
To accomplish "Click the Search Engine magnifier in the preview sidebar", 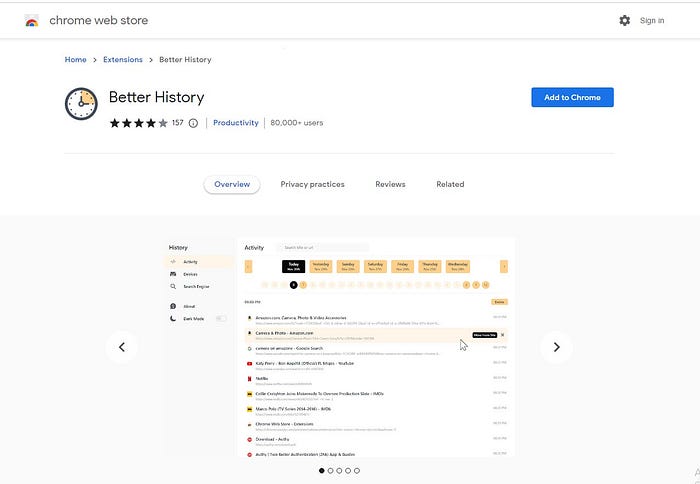I will 173,287.
